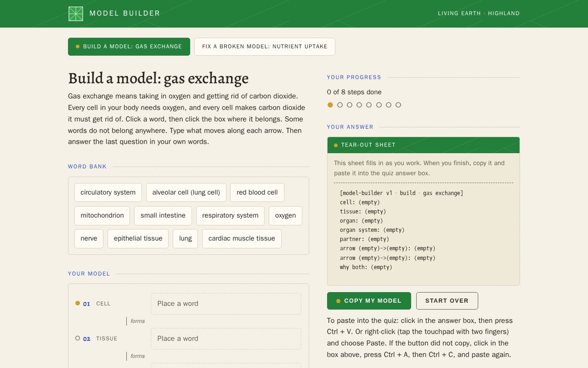
Task: Click the 'organ: (empty)' sheet line
Action: tap(362, 221)
